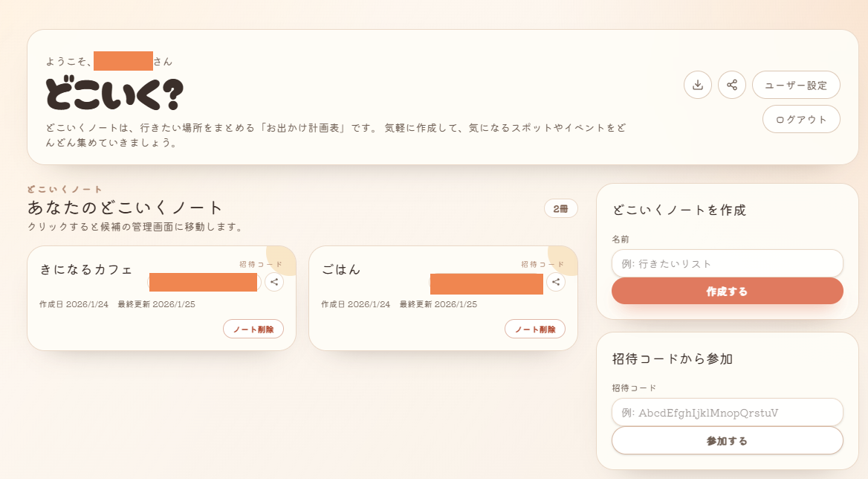Screen dimensions: 868x479
Task: Click the 招待コードから参加 panel heading
Action: 673,359
